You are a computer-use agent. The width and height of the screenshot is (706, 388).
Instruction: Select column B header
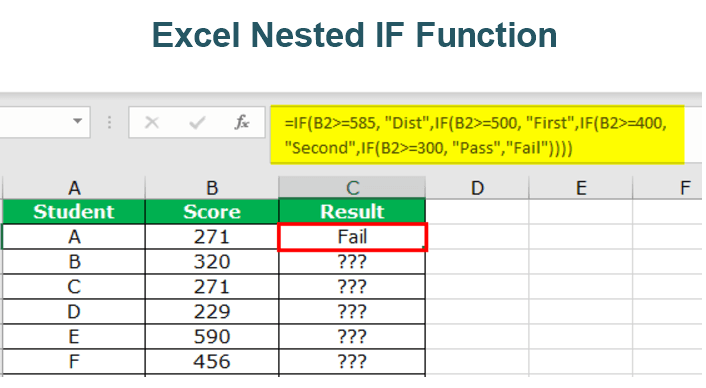tap(212, 188)
